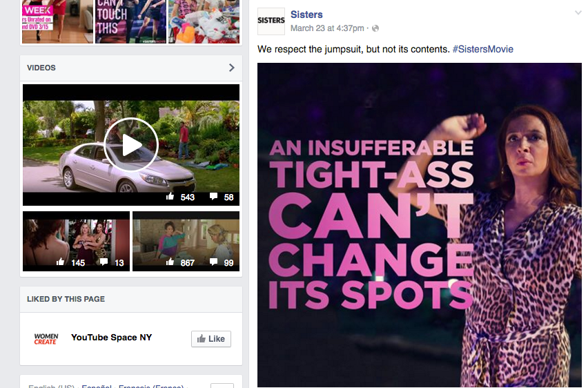Viewport: 588px width, 388px height.
Task: Open the March 23 post timestamp
Action: [327, 29]
